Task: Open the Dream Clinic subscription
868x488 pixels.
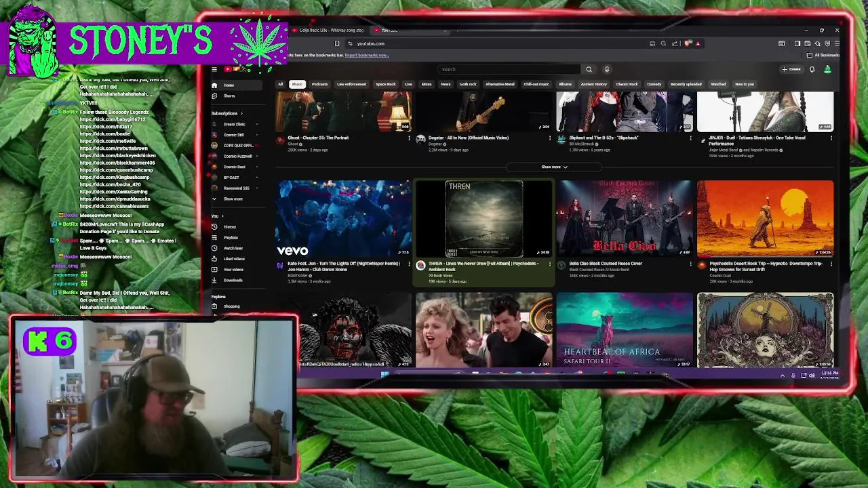Action: (235, 124)
